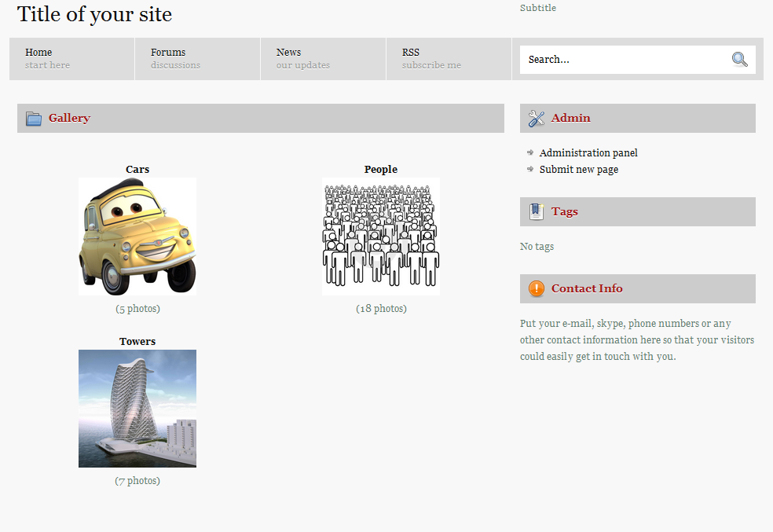This screenshot has width=773, height=532.
Task: Click the orange exclamation Contact Info icon
Action: pyautogui.click(x=537, y=288)
